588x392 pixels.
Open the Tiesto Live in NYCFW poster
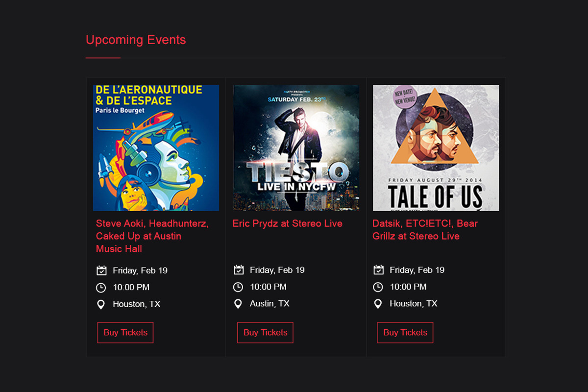(296, 148)
